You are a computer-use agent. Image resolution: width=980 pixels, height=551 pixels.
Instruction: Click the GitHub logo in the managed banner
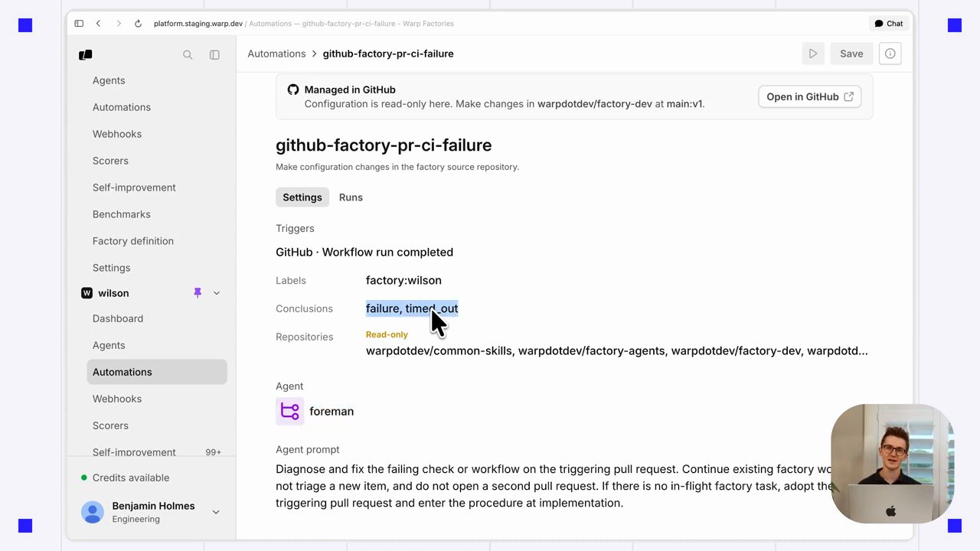(x=293, y=90)
